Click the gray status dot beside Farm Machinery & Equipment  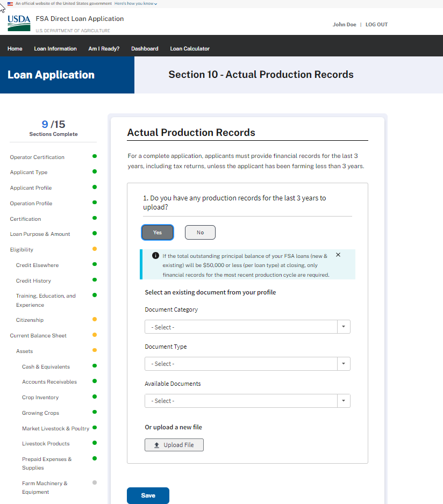[95, 483]
